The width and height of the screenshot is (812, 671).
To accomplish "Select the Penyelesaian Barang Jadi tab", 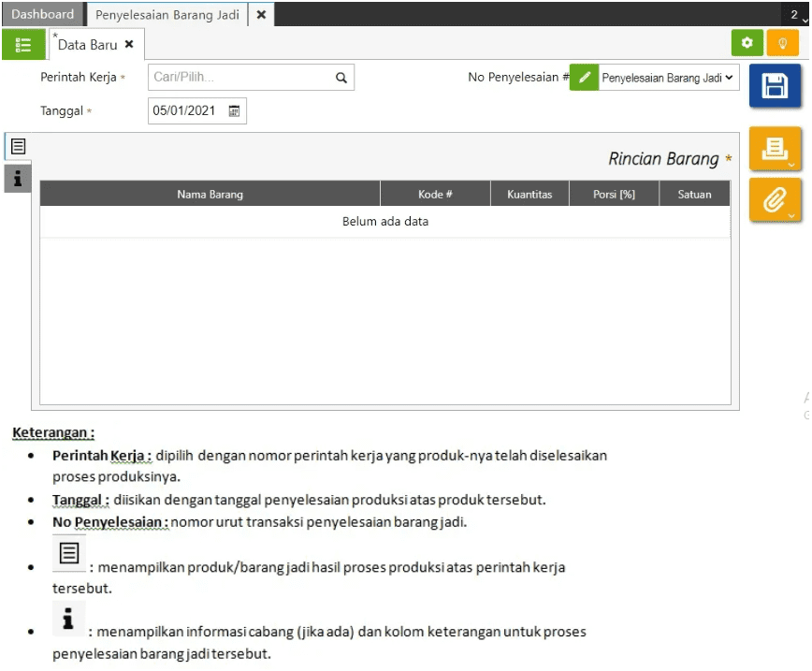I will click(167, 15).
